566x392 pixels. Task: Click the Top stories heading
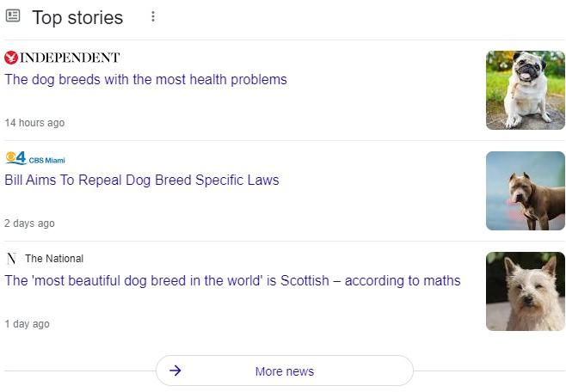point(77,17)
